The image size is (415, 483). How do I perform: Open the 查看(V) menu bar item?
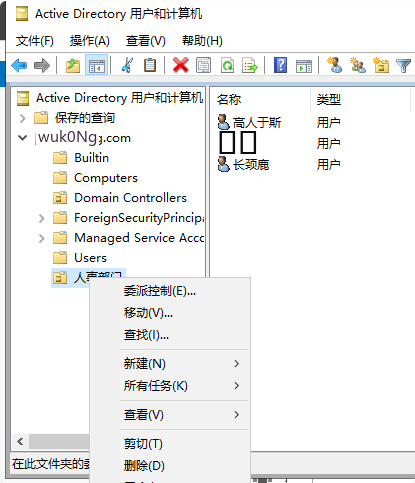tap(145, 41)
